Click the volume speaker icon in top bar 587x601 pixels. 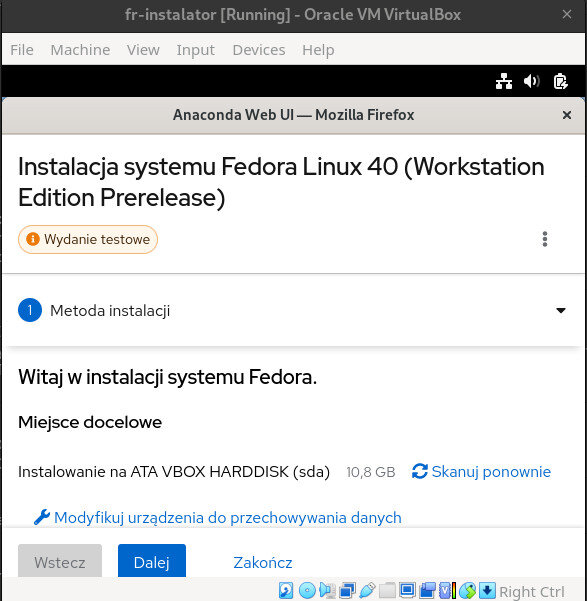(532, 81)
